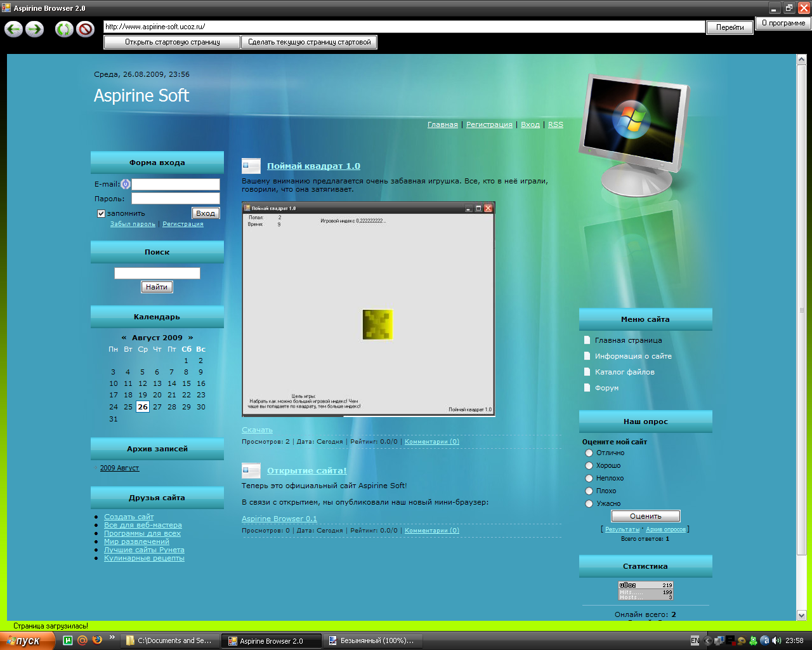Image resolution: width=812 pixels, height=650 pixels.
Task: Click the uID icon beside the E-mail field
Action: click(x=126, y=184)
